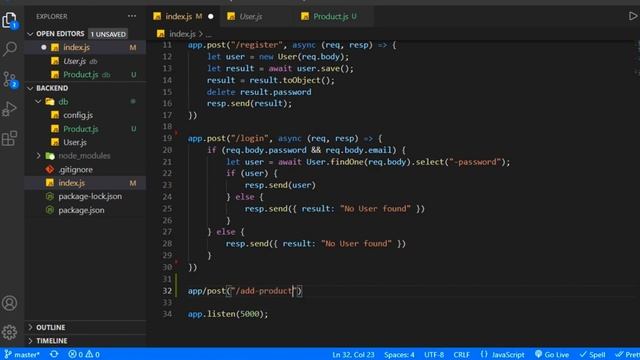640x360 pixels.
Task: Open index.js in BACKEND file tree
Action: coord(85,183)
